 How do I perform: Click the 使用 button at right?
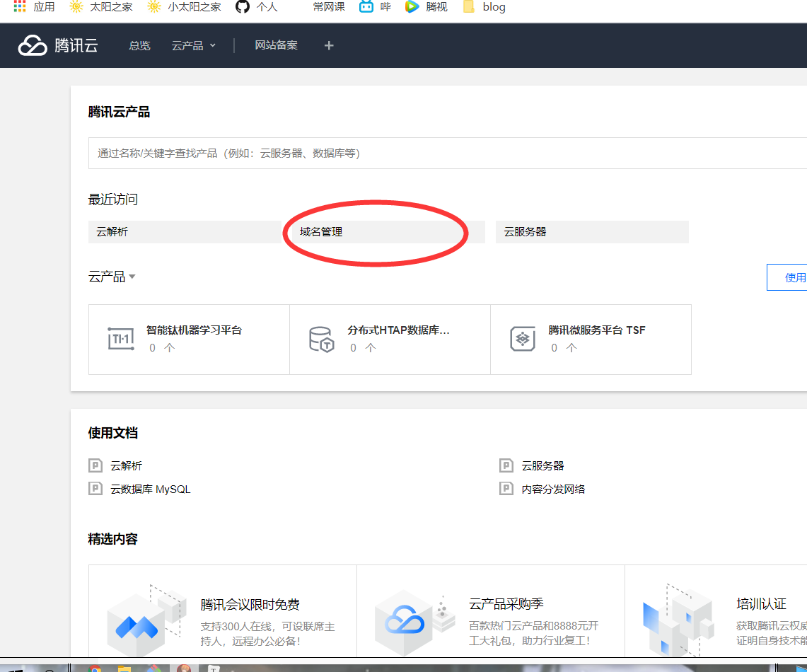pyautogui.click(x=787, y=277)
